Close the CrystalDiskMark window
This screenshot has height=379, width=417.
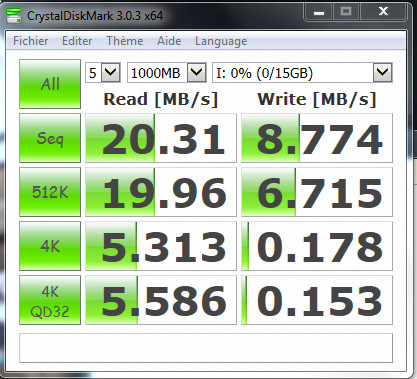click(x=383, y=12)
